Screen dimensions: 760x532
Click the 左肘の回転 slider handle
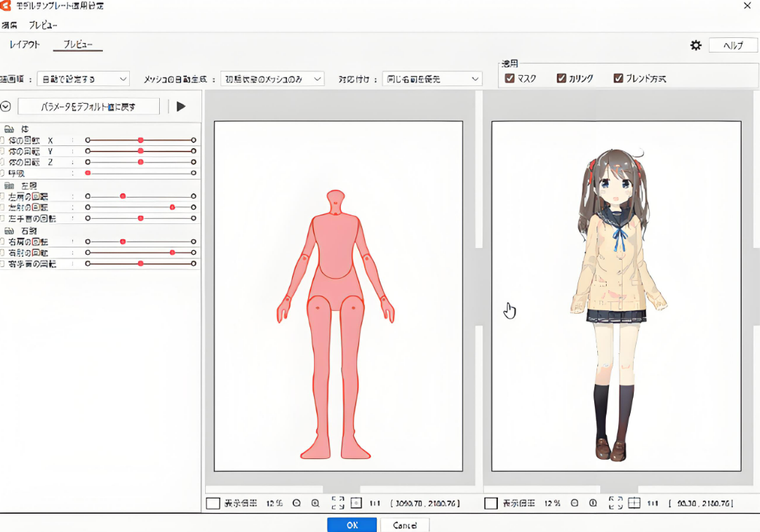[172, 207]
